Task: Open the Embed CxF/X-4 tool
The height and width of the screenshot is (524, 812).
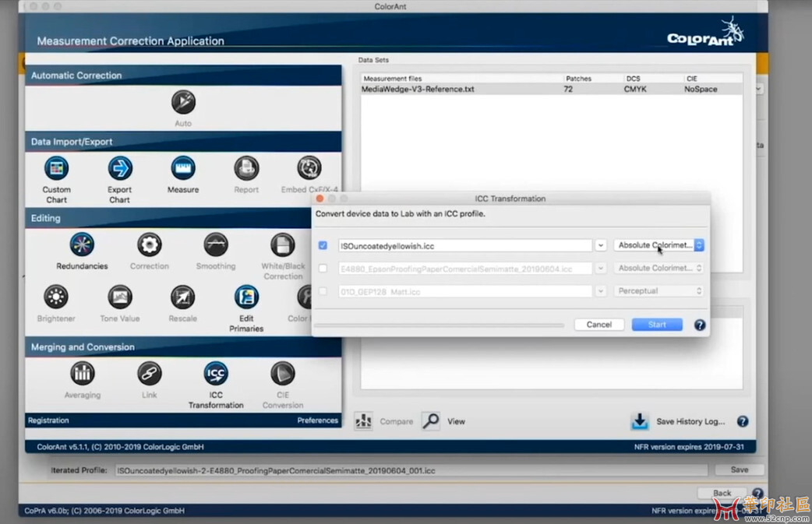Action: pyautogui.click(x=309, y=169)
